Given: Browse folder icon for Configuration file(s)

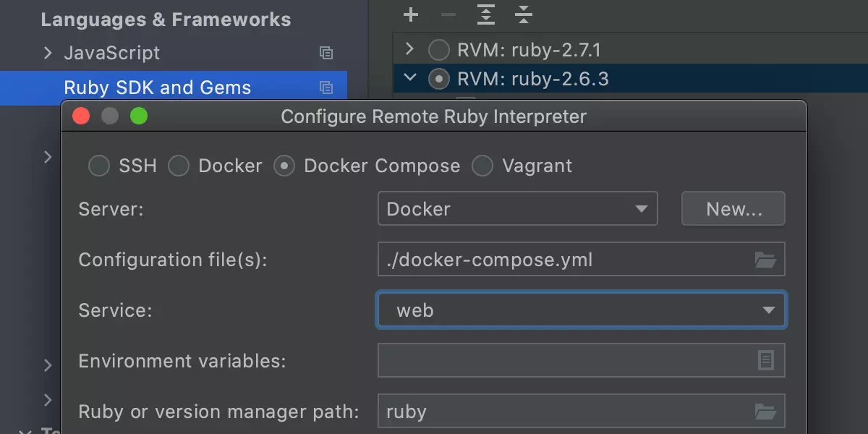Looking at the screenshot, I should 765,260.
